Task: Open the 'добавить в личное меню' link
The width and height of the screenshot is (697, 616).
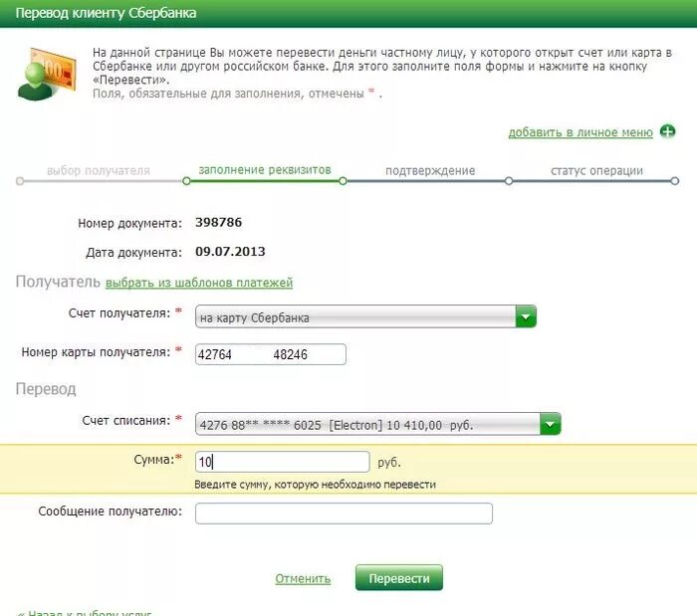Action: [x=581, y=132]
